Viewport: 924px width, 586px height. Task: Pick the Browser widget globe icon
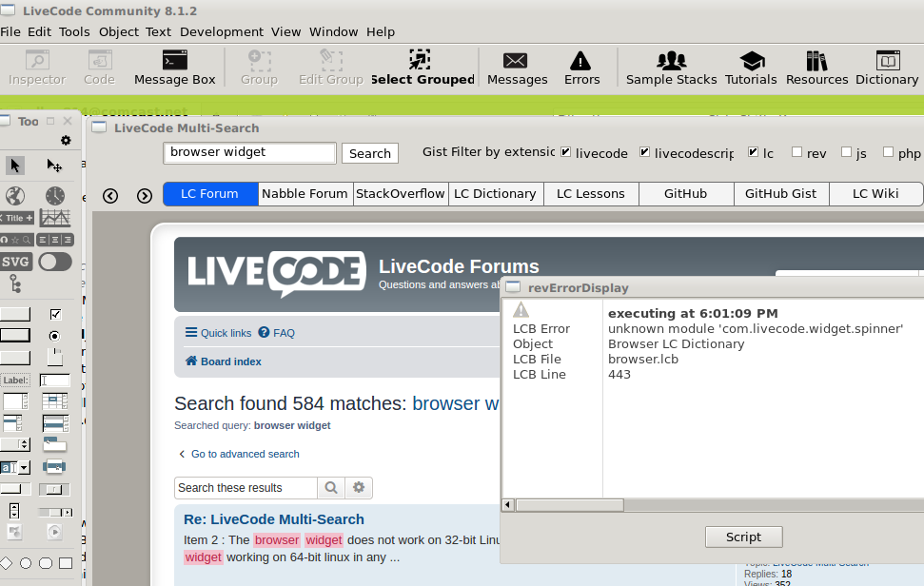point(15,196)
